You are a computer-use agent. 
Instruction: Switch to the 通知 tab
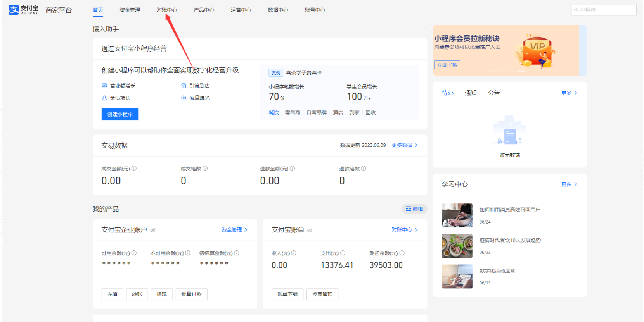471,93
